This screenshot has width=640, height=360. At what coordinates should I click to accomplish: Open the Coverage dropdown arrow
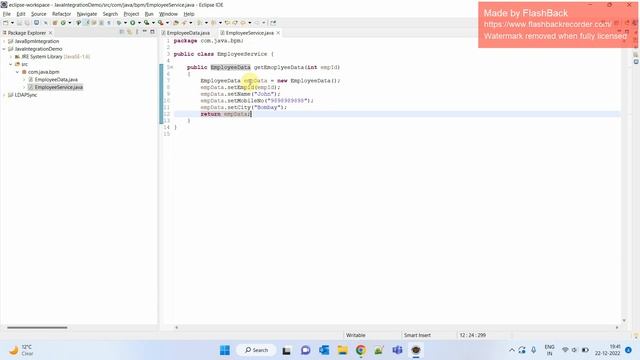coord(153,23)
